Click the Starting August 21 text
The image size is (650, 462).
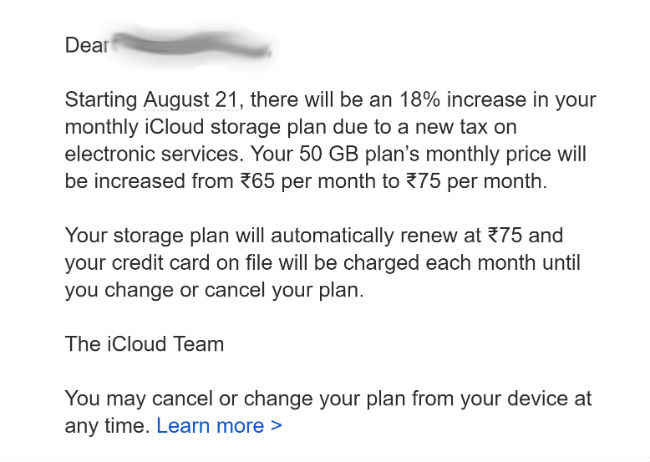pos(152,100)
